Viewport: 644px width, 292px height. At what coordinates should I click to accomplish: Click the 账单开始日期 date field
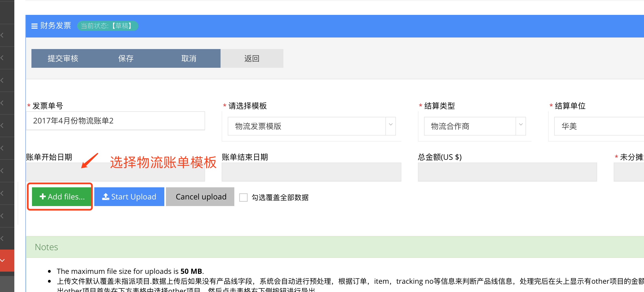pos(116,172)
